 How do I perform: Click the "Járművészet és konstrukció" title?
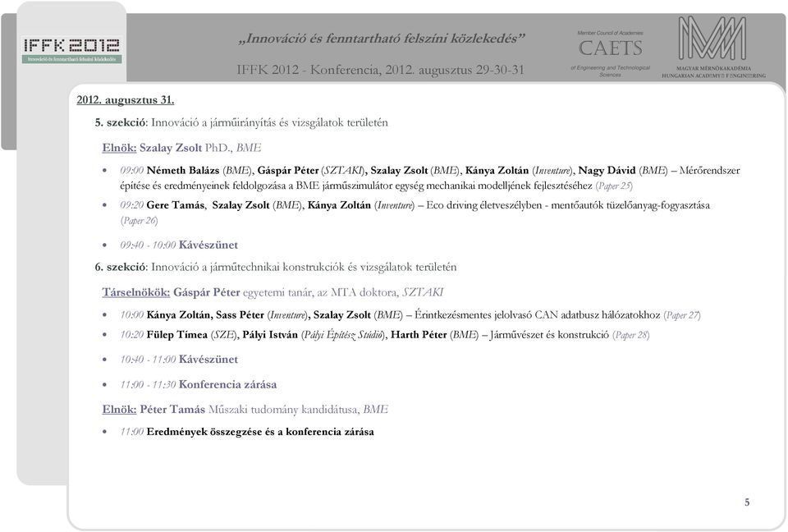549,335
